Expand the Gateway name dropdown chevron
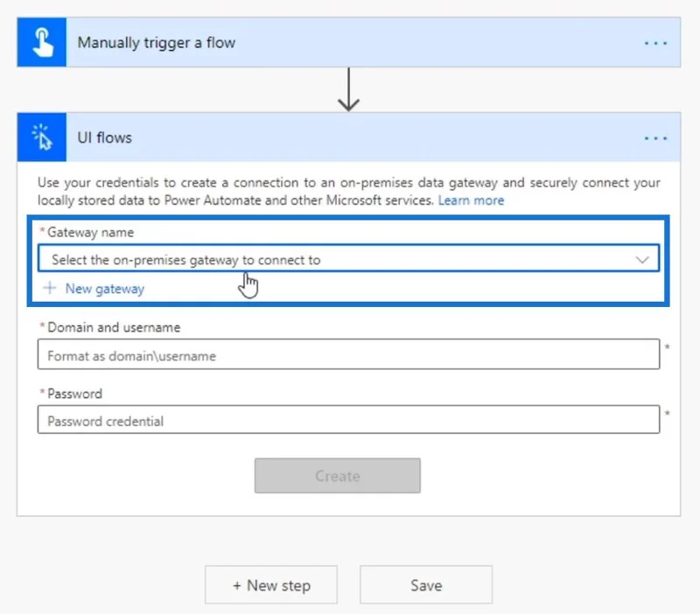Screen dimensions: 700x614 tap(642, 259)
